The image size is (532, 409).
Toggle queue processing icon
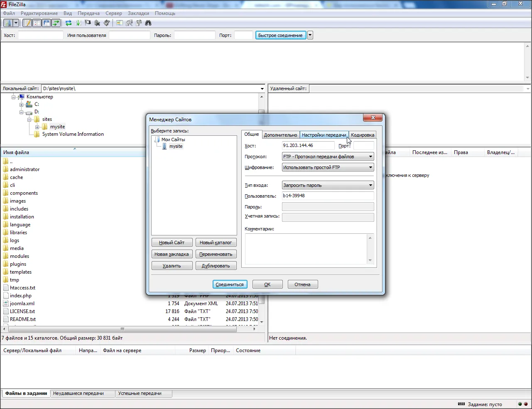78,23
